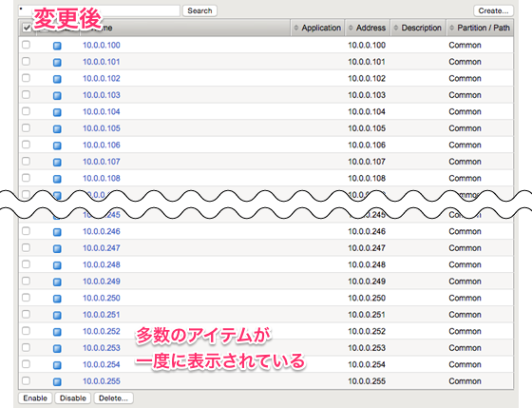Click Common in the 10.0.0.250 row

coord(465,298)
